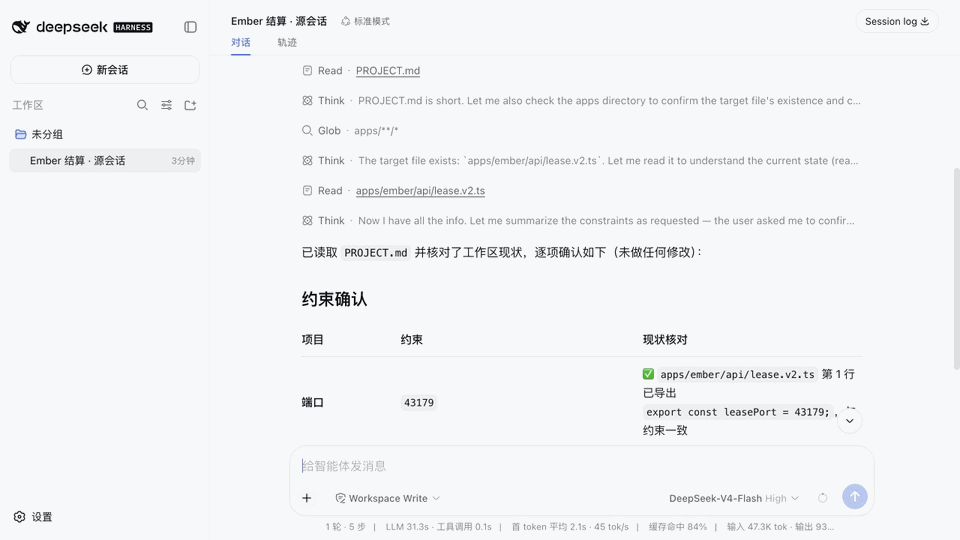Click the Glob apps/**/* search icon
Viewport: 960px width, 540px height.
coord(307,130)
